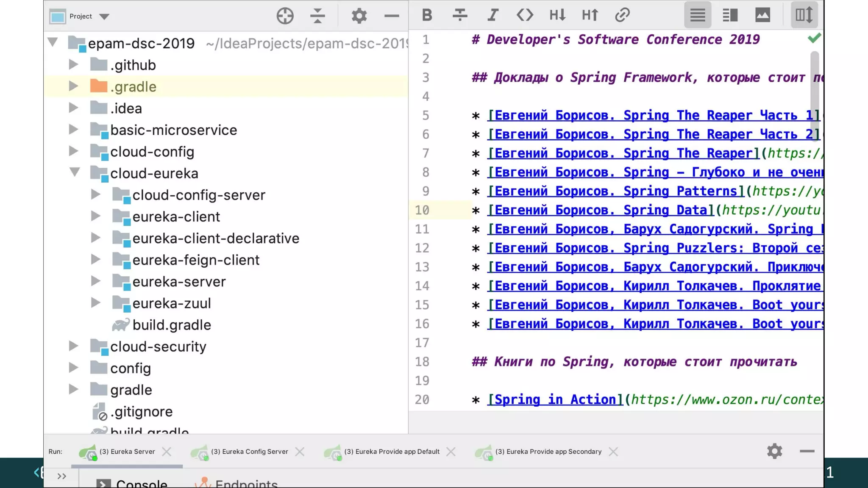Click the italic formatting icon

(x=492, y=16)
